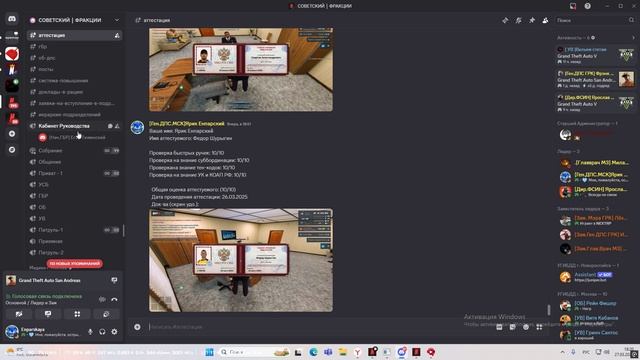Open File Explorer from taskbar
640x360 pixels.
click(342, 352)
